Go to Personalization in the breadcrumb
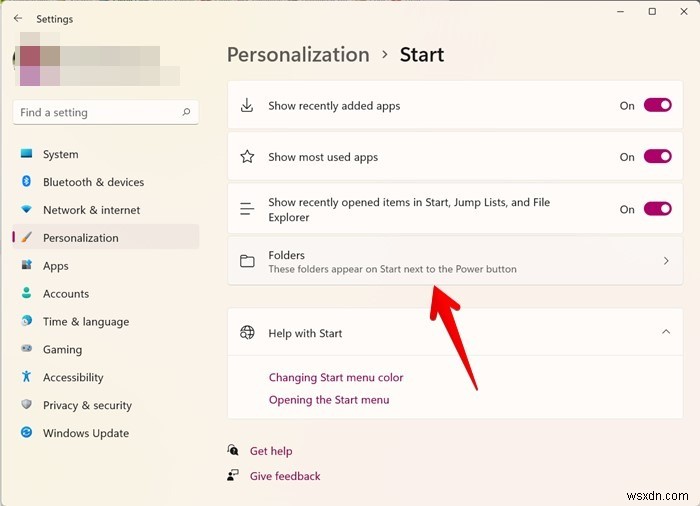700x506 pixels. pyautogui.click(x=298, y=54)
